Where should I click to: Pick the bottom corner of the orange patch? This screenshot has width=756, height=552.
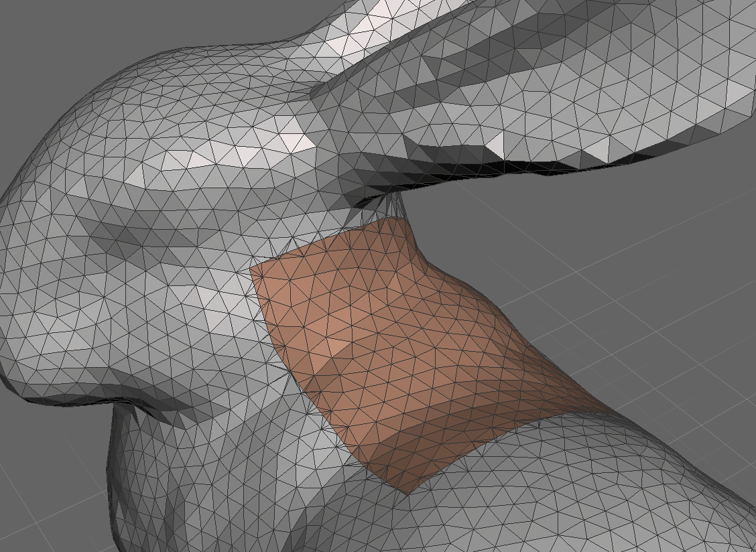point(407,492)
